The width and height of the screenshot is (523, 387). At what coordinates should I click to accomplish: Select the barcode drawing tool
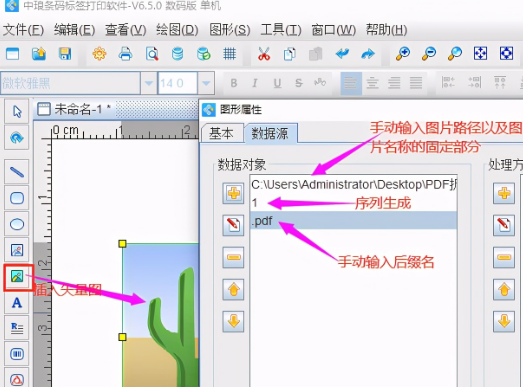[x=17, y=354]
